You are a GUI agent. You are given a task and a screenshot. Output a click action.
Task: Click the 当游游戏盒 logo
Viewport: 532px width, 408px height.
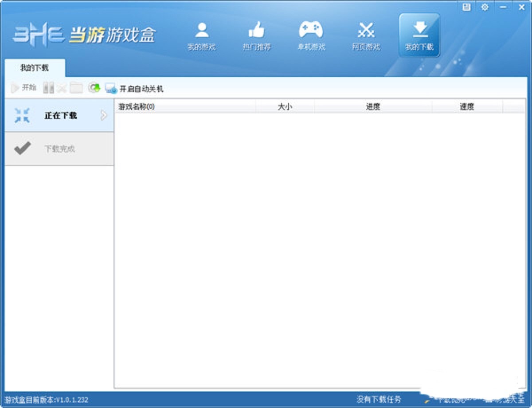[84, 35]
